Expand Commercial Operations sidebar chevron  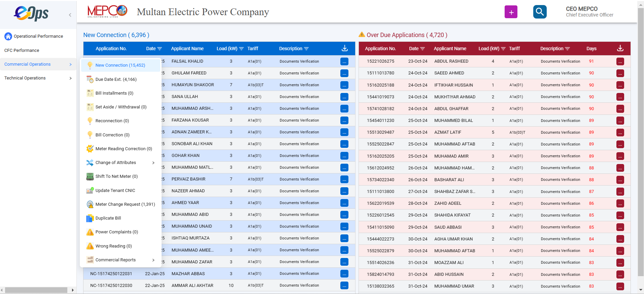(x=70, y=64)
